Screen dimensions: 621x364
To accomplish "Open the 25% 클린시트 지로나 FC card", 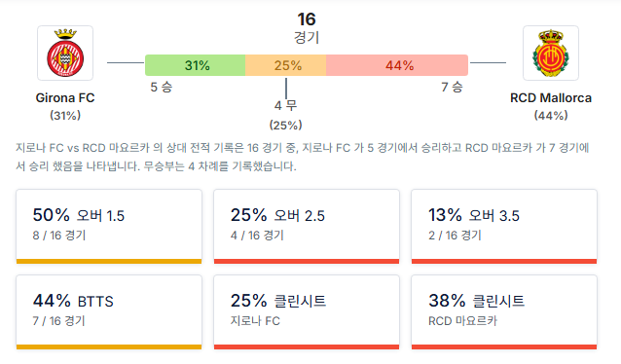I will point(307,312).
